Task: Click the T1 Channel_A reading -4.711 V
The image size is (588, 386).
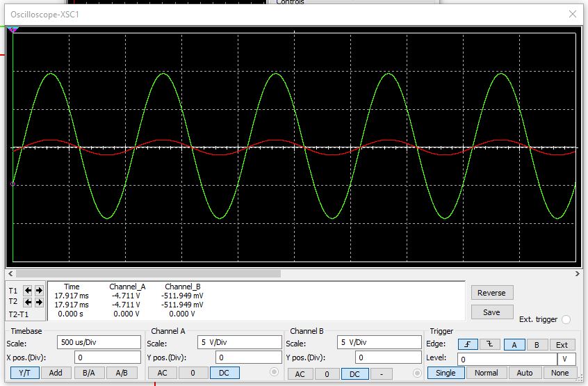Action: 126,296
